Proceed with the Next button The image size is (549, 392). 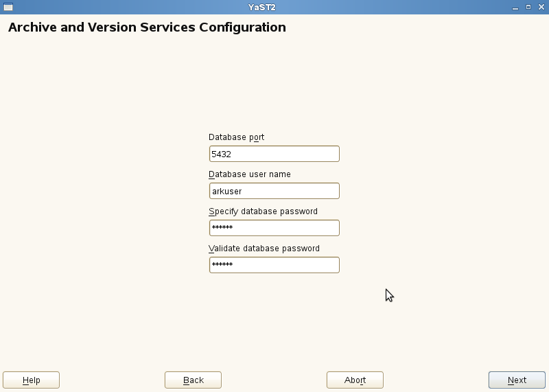pos(517,380)
